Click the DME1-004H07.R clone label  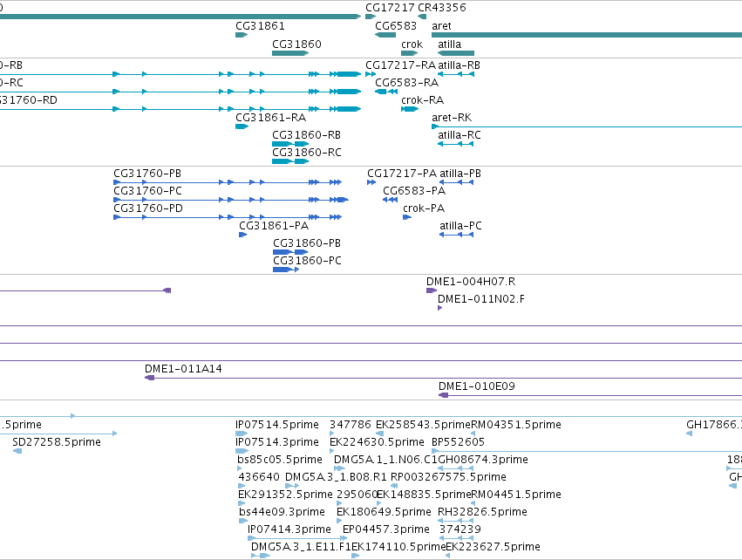coord(470,282)
